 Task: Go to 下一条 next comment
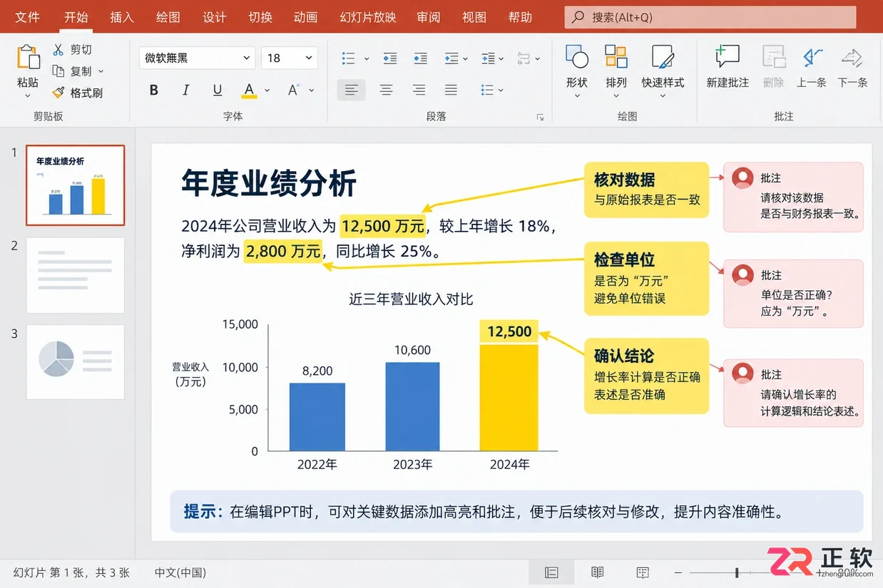[852, 66]
